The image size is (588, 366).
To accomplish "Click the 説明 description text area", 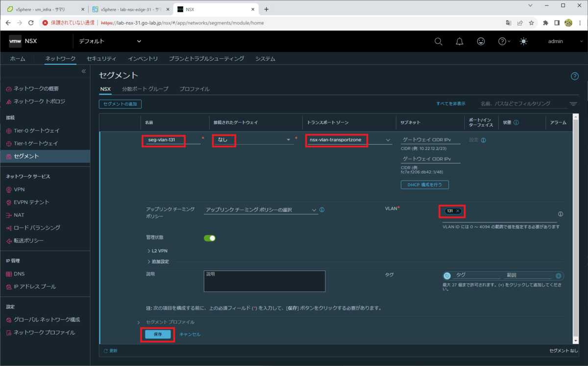I will tap(265, 281).
